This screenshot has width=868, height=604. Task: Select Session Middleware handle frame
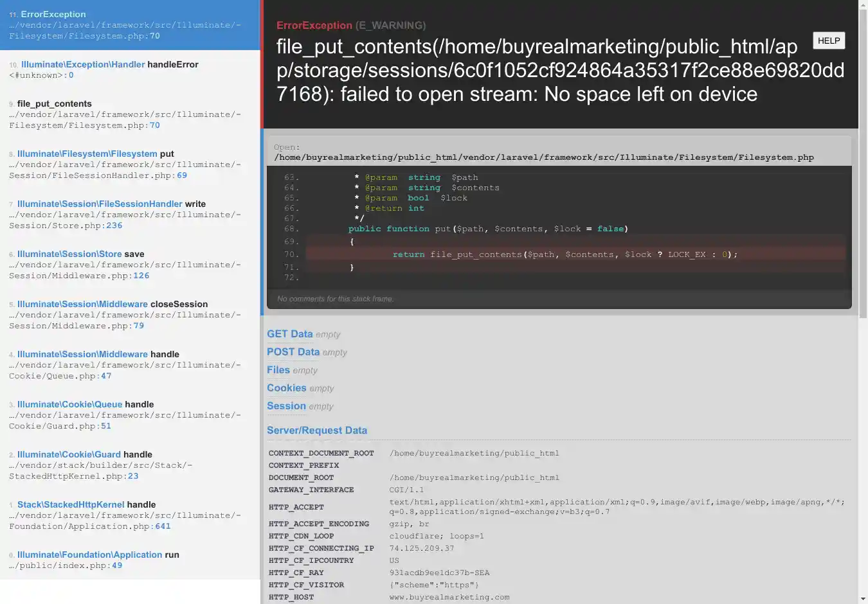[x=129, y=365]
